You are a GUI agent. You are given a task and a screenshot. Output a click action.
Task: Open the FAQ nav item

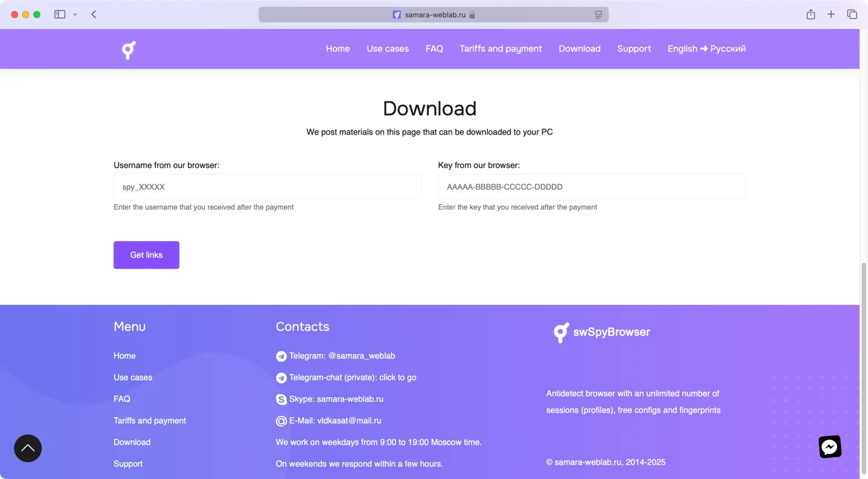tap(434, 49)
